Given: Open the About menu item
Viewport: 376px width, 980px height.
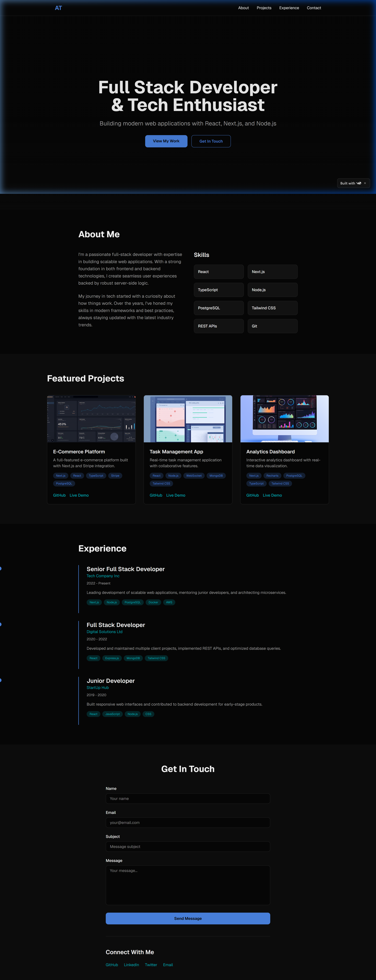Looking at the screenshot, I should [x=243, y=8].
